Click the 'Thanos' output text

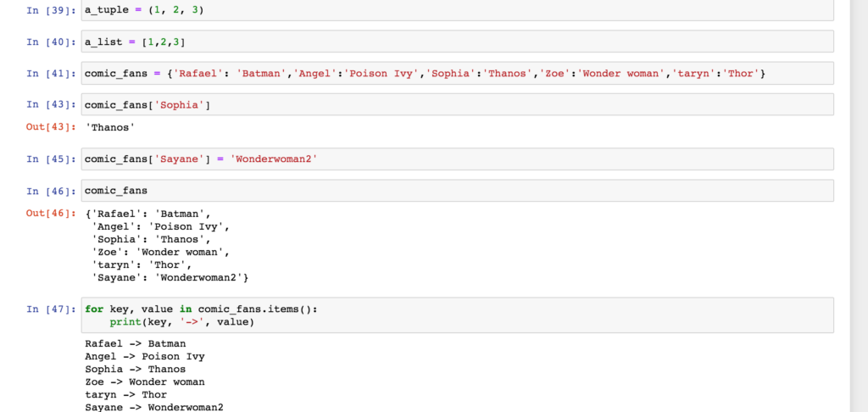click(111, 127)
